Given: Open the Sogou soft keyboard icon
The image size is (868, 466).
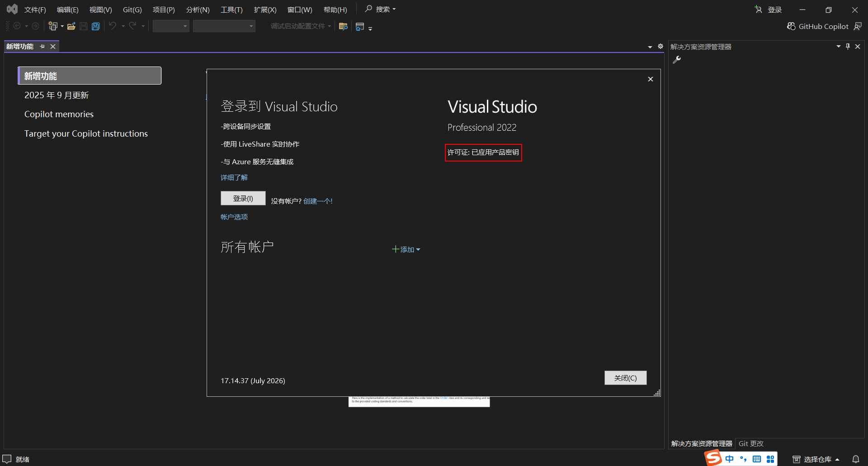Looking at the screenshot, I should click(x=757, y=459).
